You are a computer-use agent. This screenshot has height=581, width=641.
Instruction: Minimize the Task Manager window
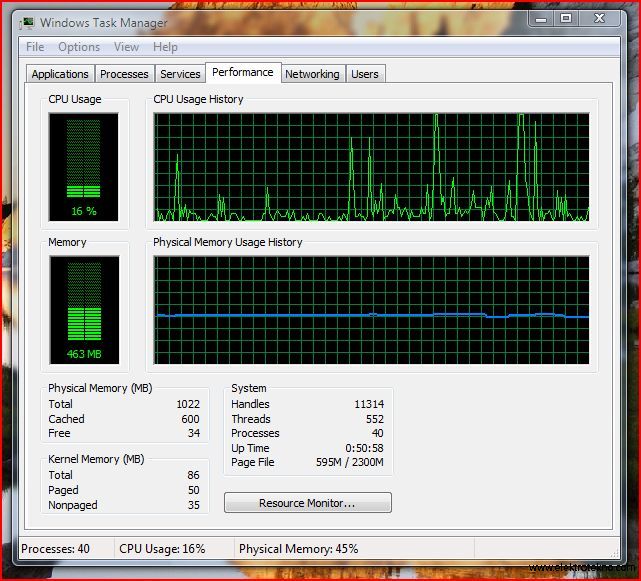(x=541, y=18)
